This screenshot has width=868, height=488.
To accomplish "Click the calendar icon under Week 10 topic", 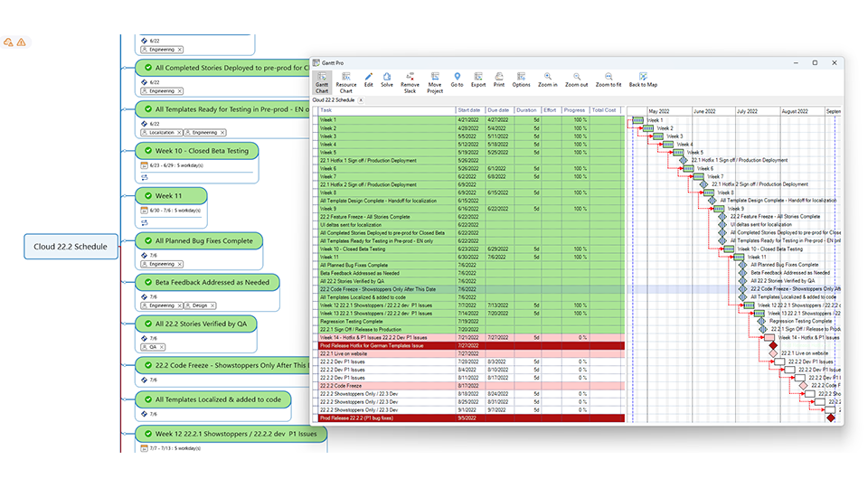I will tap(145, 164).
